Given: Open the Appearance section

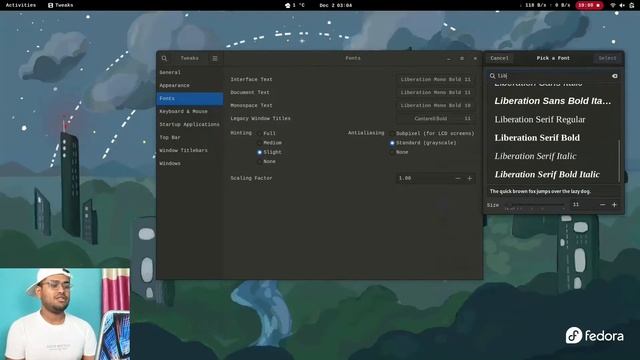Looking at the screenshot, I should 190,85.
